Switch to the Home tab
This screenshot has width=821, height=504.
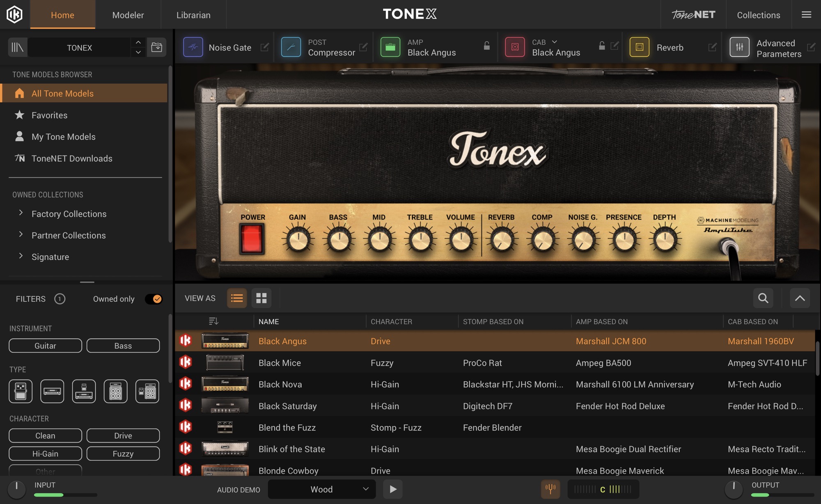pos(63,15)
